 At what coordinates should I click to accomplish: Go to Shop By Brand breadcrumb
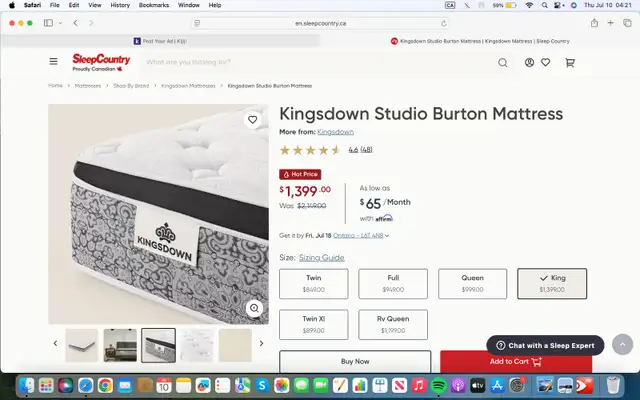pos(131,86)
